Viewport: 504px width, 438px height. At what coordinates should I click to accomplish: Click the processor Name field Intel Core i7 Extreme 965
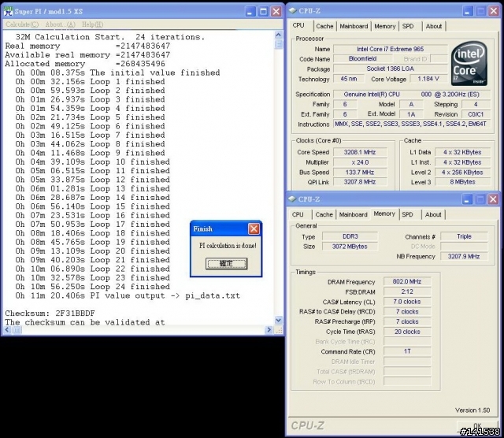pos(391,49)
